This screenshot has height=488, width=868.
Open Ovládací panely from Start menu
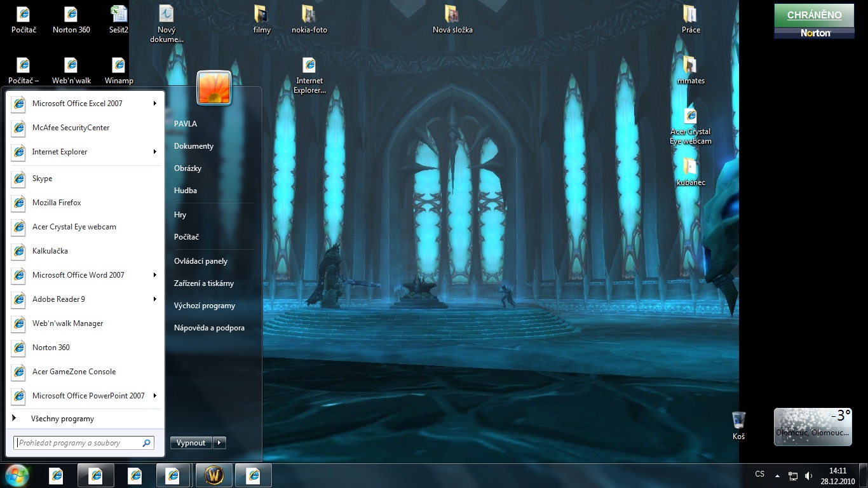[x=201, y=261]
